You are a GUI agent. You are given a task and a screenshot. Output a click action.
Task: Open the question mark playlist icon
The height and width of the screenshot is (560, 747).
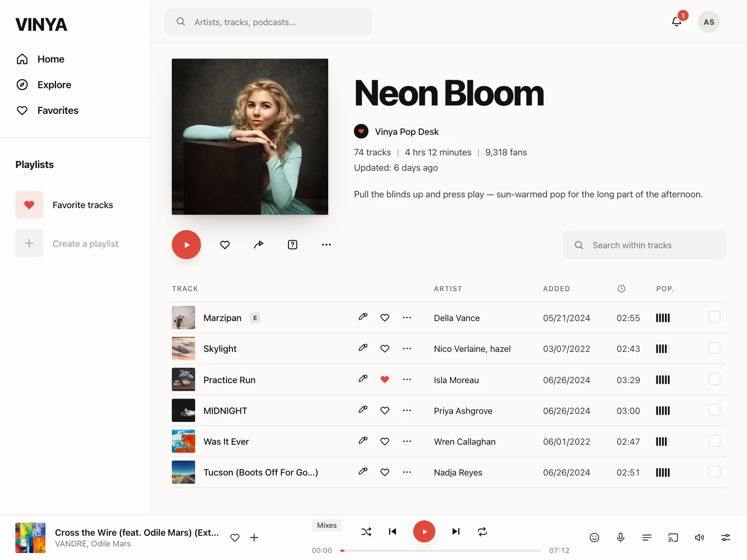tap(293, 245)
